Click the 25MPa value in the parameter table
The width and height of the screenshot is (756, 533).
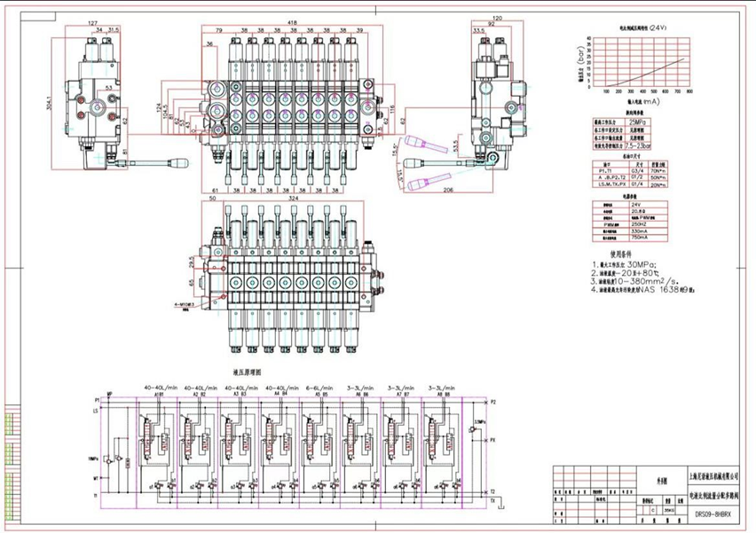click(x=636, y=121)
